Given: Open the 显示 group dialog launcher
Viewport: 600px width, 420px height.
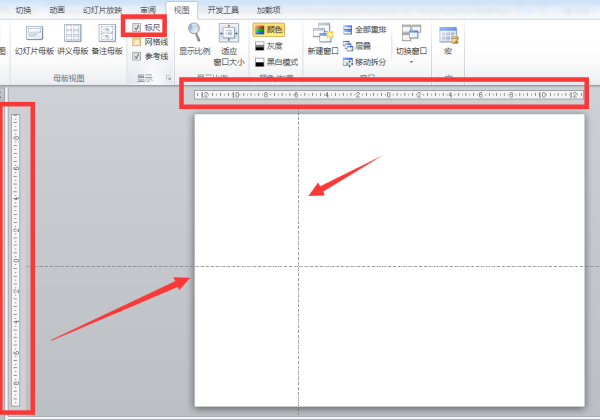Looking at the screenshot, I should (168, 78).
